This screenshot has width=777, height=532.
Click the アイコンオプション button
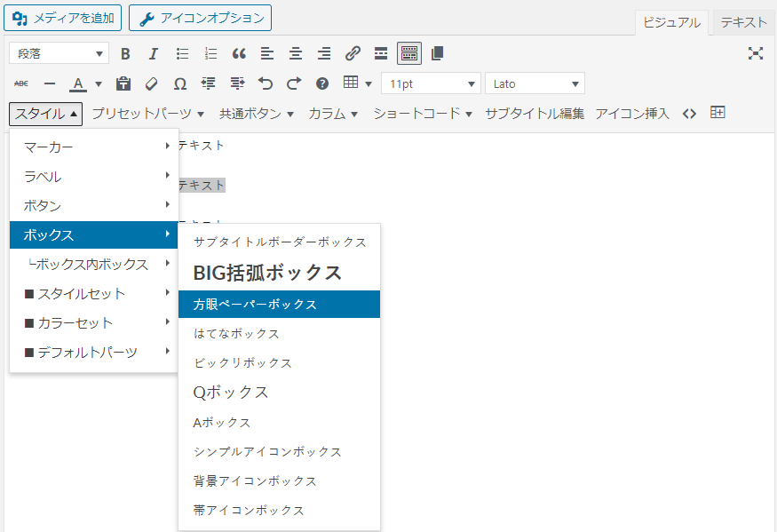pos(200,18)
